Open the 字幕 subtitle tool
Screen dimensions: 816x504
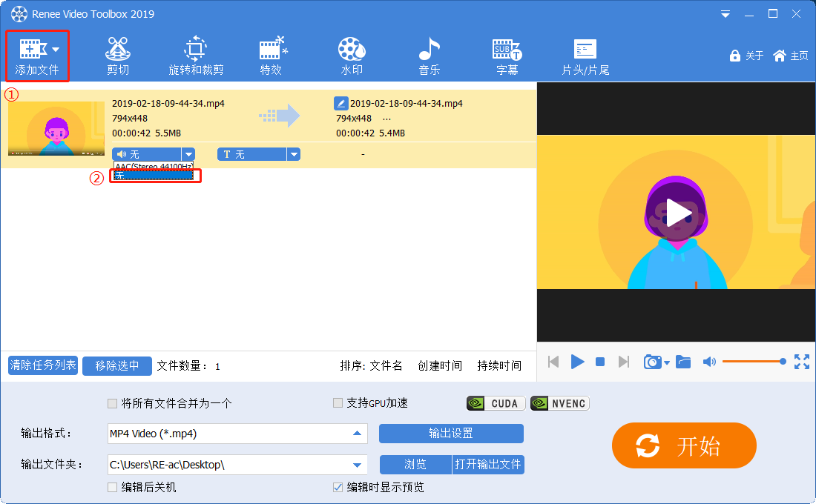pyautogui.click(x=507, y=56)
